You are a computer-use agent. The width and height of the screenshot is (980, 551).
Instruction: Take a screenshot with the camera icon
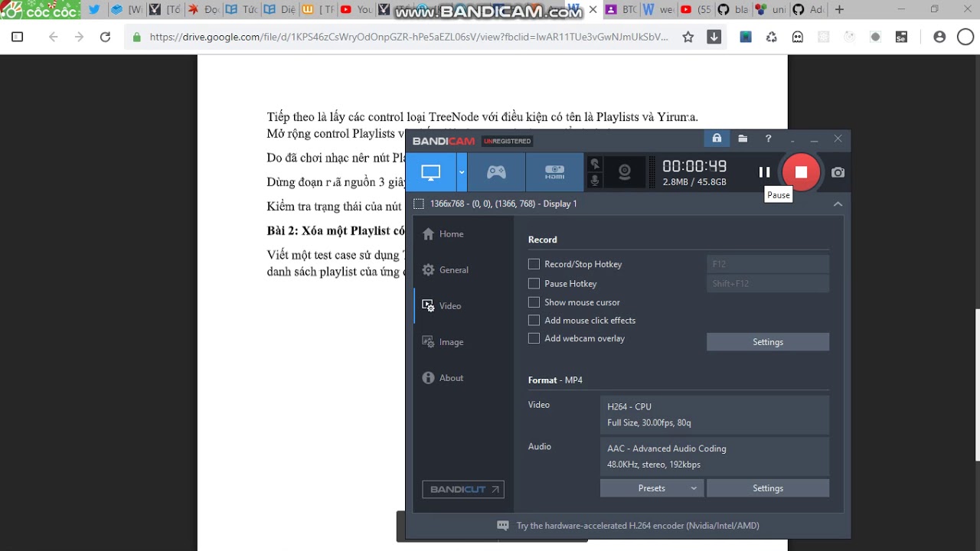[838, 173]
